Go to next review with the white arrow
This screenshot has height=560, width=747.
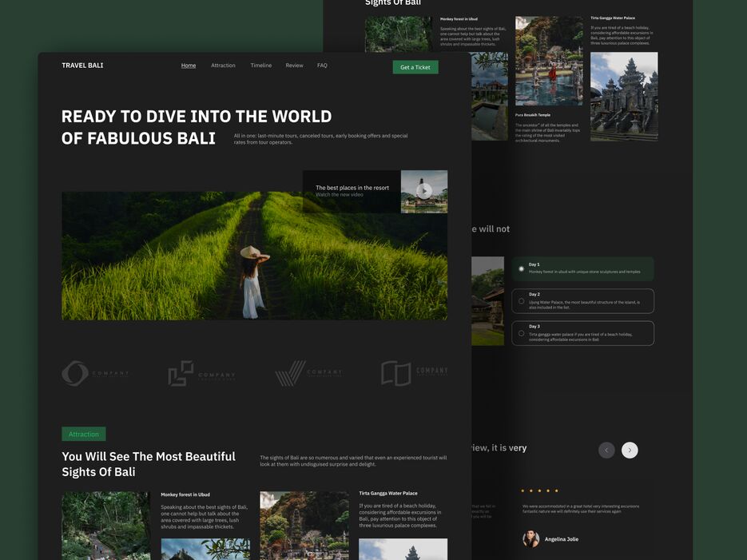(630, 450)
